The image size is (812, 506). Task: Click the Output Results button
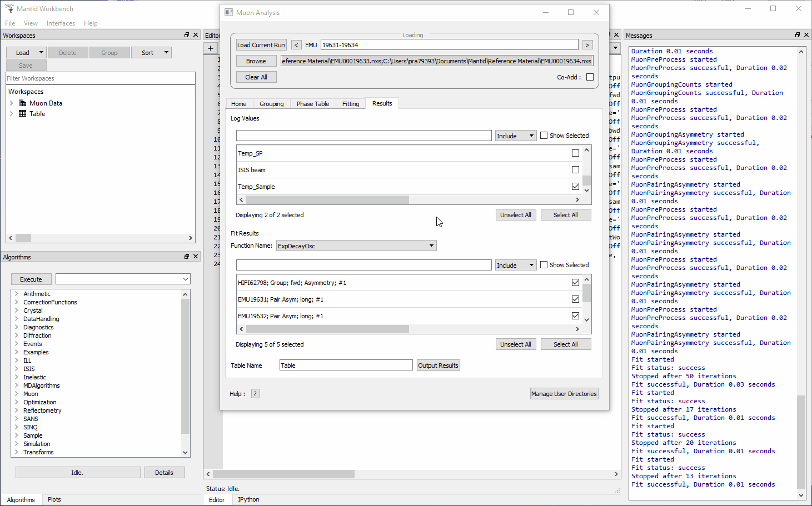point(438,365)
